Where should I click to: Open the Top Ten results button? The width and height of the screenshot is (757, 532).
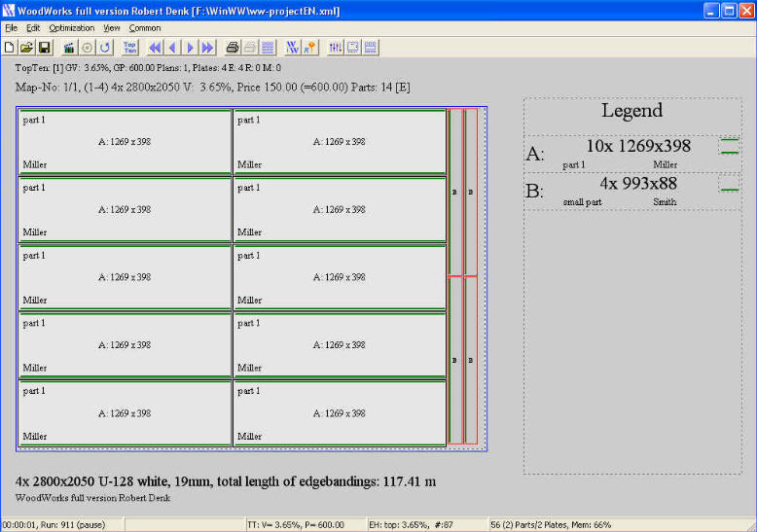click(129, 48)
